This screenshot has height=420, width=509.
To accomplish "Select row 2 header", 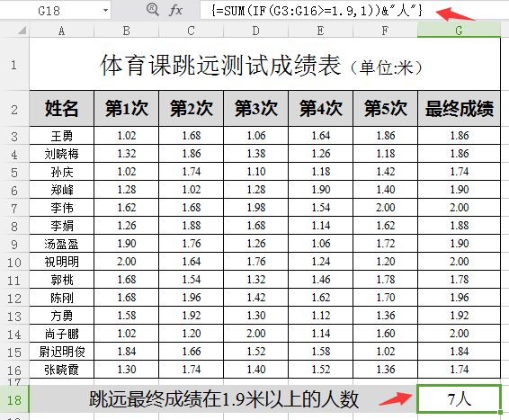I will click(14, 109).
